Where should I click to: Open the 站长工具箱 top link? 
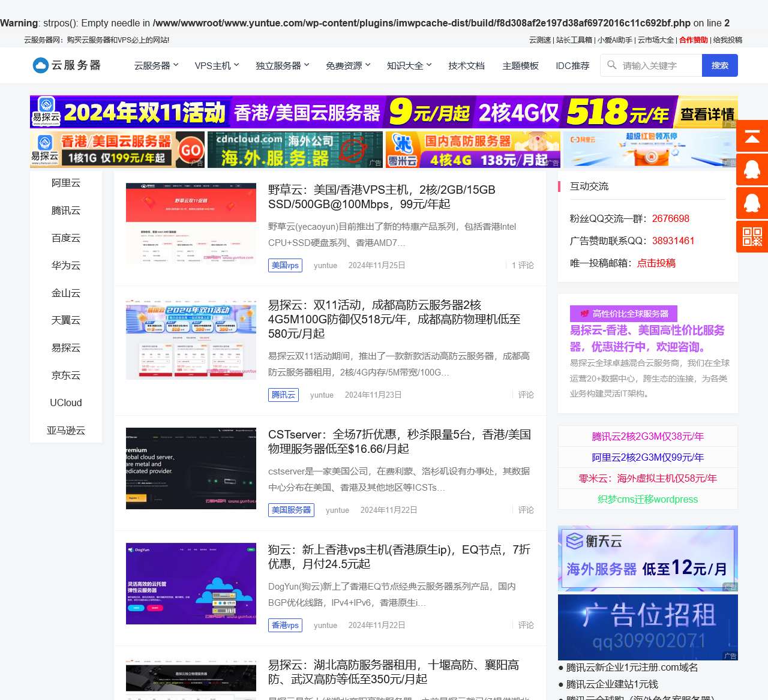pos(574,40)
